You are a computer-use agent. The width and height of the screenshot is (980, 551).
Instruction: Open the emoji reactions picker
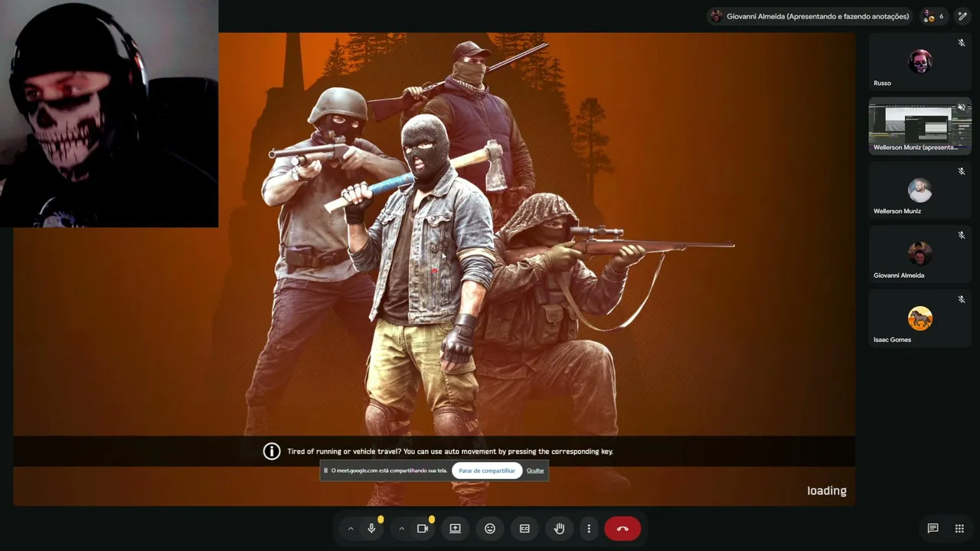point(490,528)
